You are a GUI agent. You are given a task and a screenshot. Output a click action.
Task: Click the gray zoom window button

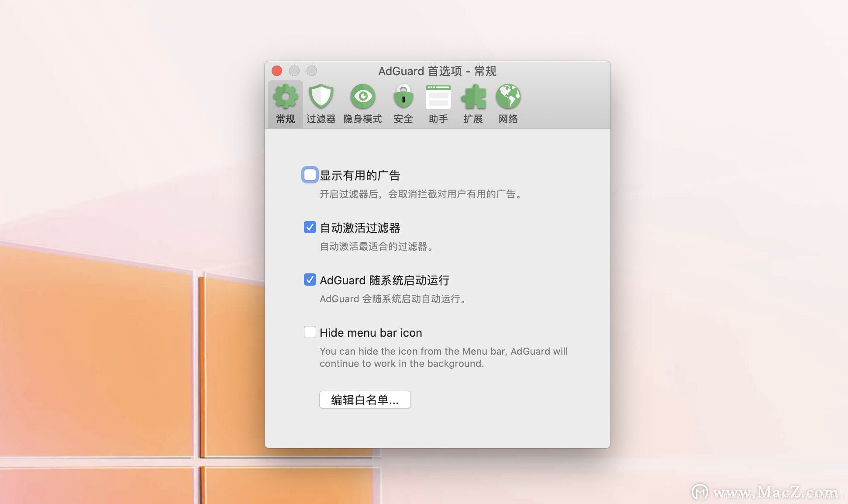tap(312, 71)
